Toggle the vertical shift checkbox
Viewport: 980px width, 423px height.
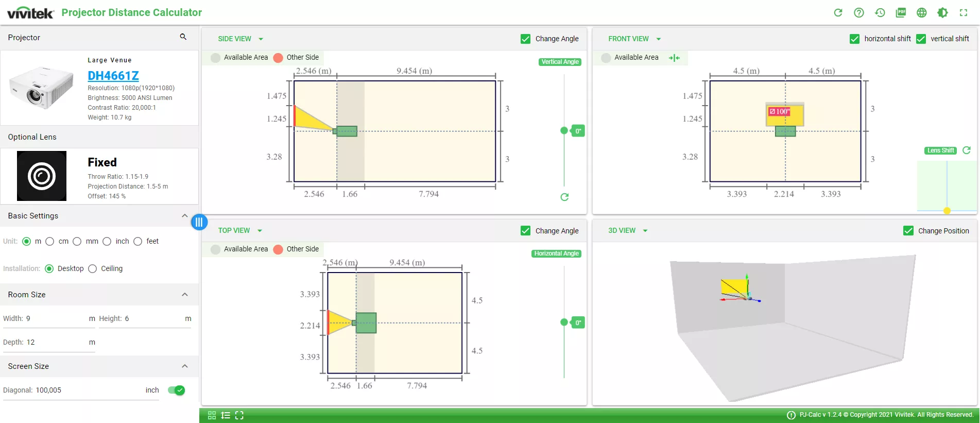point(921,39)
